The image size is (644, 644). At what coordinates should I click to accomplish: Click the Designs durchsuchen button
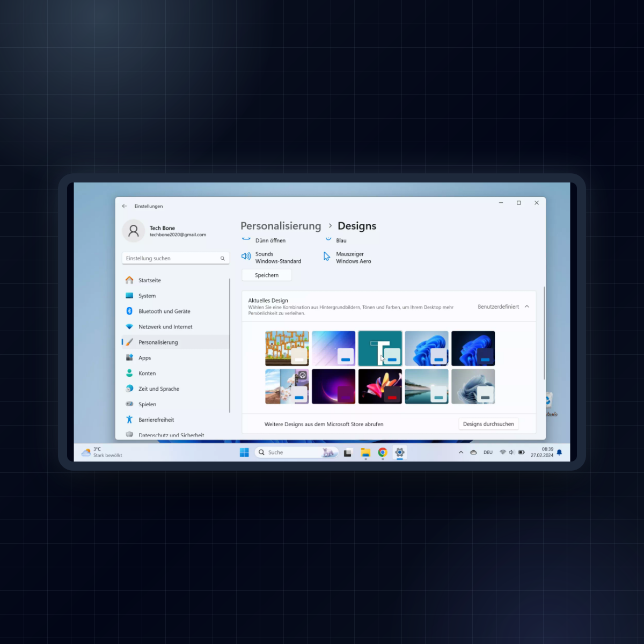488,424
